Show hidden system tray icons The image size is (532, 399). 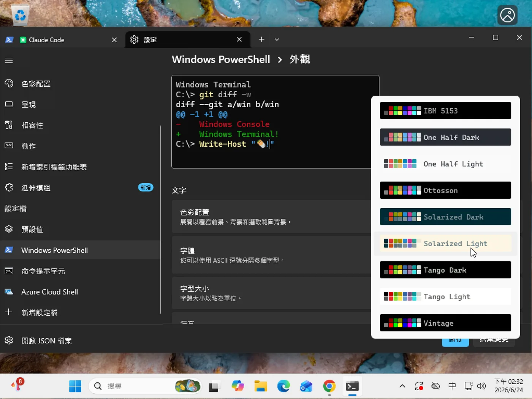pos(402,386)
